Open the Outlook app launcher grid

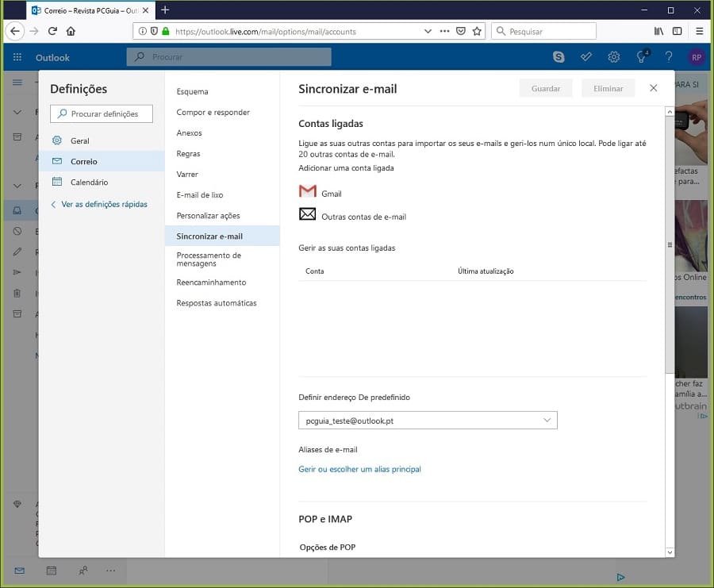(x=17, y=57)
